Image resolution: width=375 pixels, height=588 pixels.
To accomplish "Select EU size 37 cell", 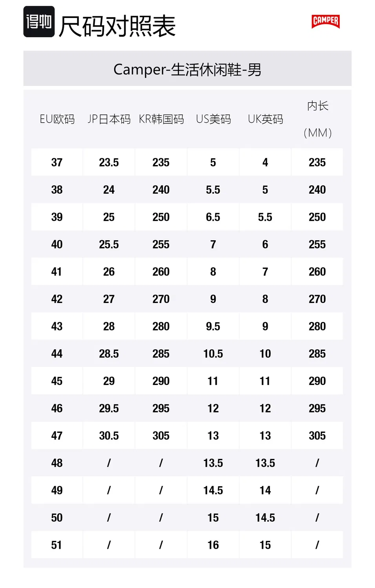I will click(x=57, y=162).
